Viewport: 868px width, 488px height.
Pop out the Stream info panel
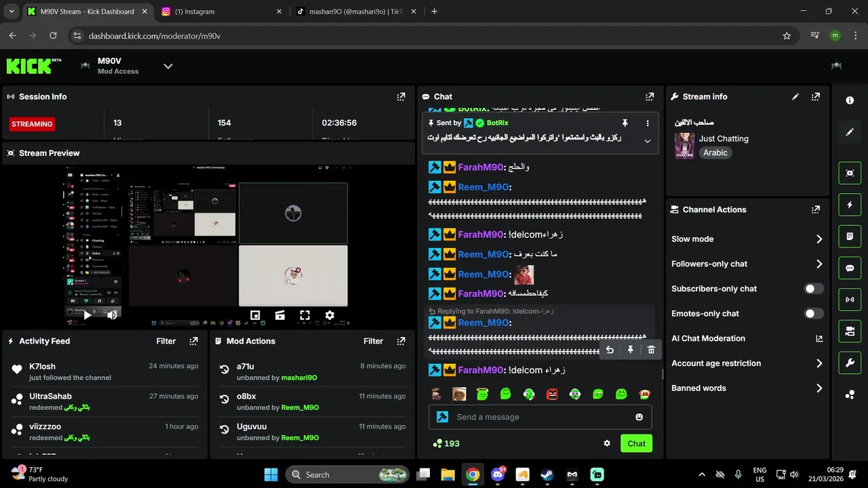point(816,97)
